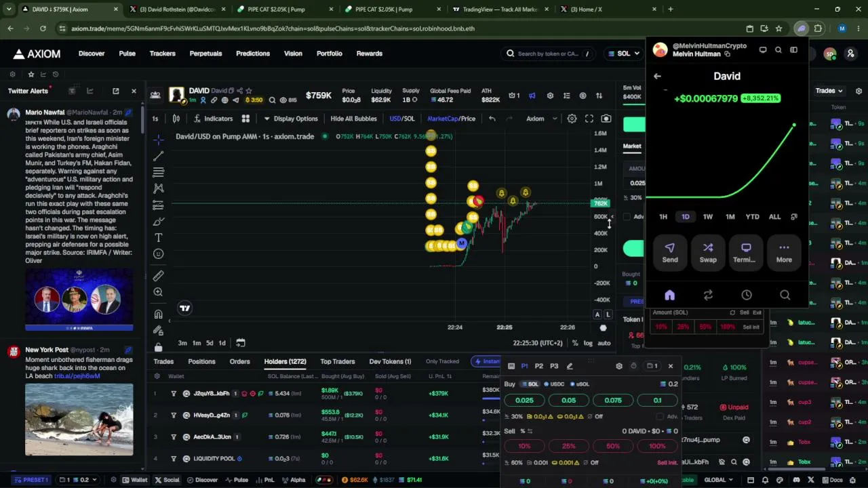Toggle MarketCap/Price display mode

tap(451, 119)
